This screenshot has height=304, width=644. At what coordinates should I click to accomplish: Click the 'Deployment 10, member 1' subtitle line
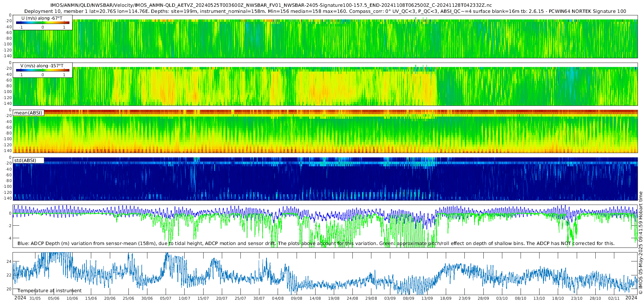point(325,11)
